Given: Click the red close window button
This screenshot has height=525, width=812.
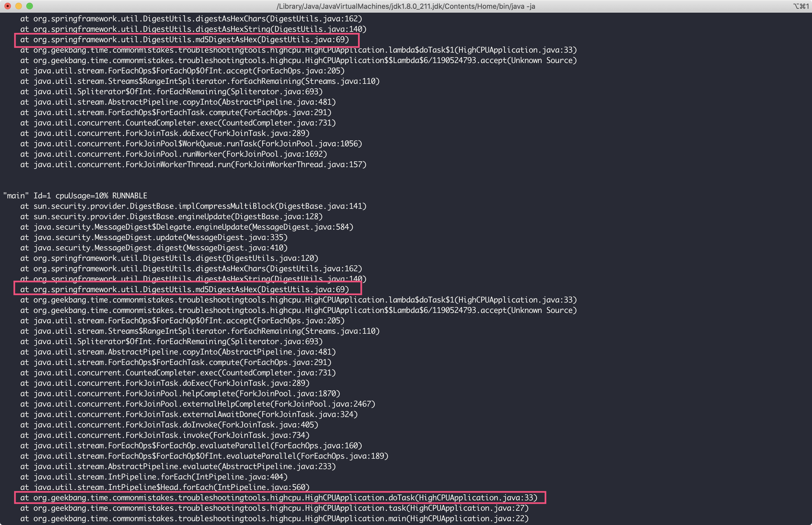Looking at the screenshot, I should [7, 6].
